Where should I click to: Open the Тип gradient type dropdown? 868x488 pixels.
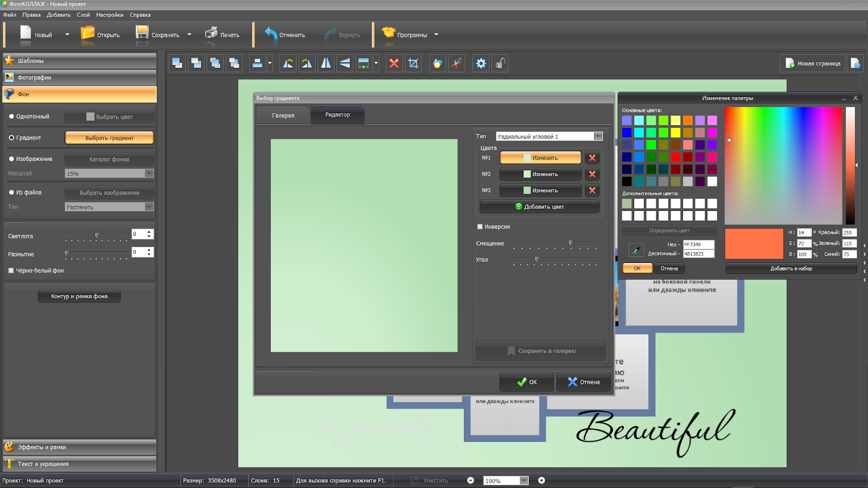click(598, 137)
